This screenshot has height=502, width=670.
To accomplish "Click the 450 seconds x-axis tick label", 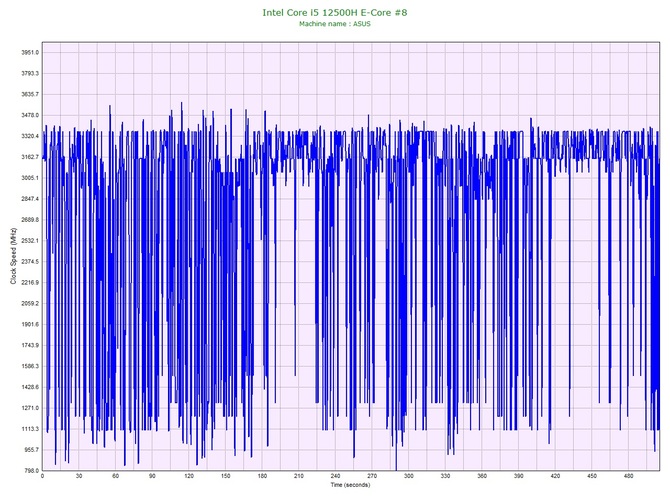I will tap(592, 476).
